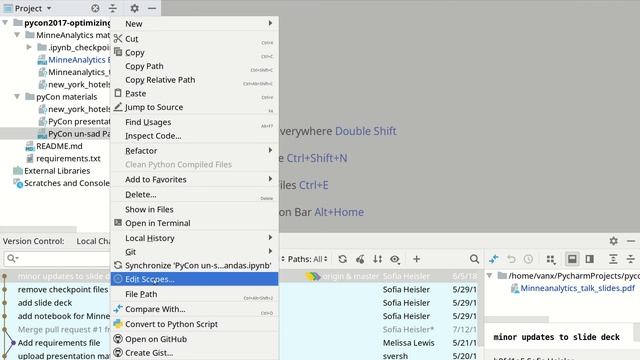Hide the Version Control panel with the minimize dash
The height and width of the screenshot is (360, 640).
(x=631, y=241)
